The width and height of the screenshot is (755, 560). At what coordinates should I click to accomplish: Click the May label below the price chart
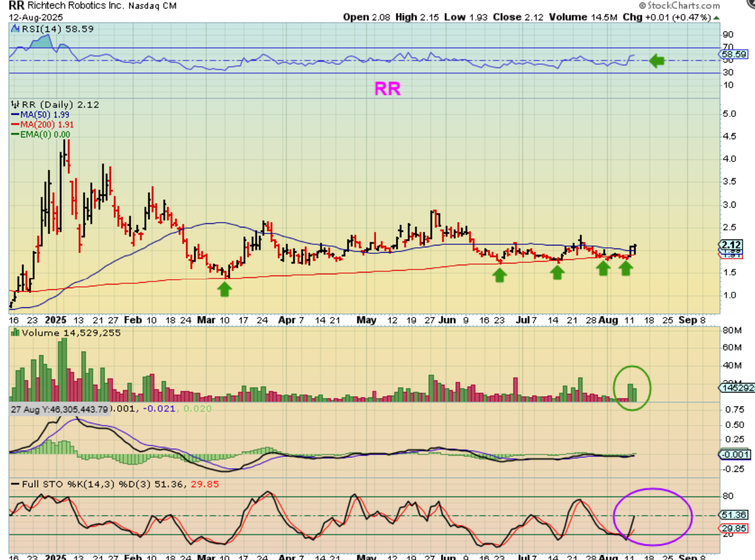[x=366, y=321]
